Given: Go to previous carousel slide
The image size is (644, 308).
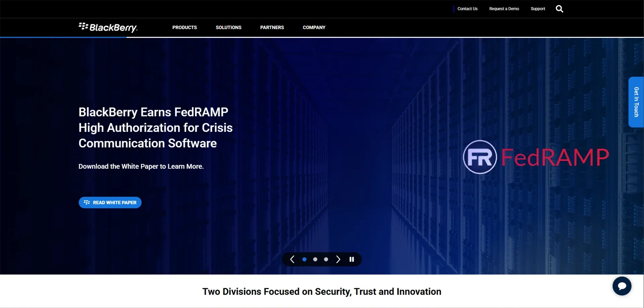Looking at the screenshot, I should click(x=292, y=259).
